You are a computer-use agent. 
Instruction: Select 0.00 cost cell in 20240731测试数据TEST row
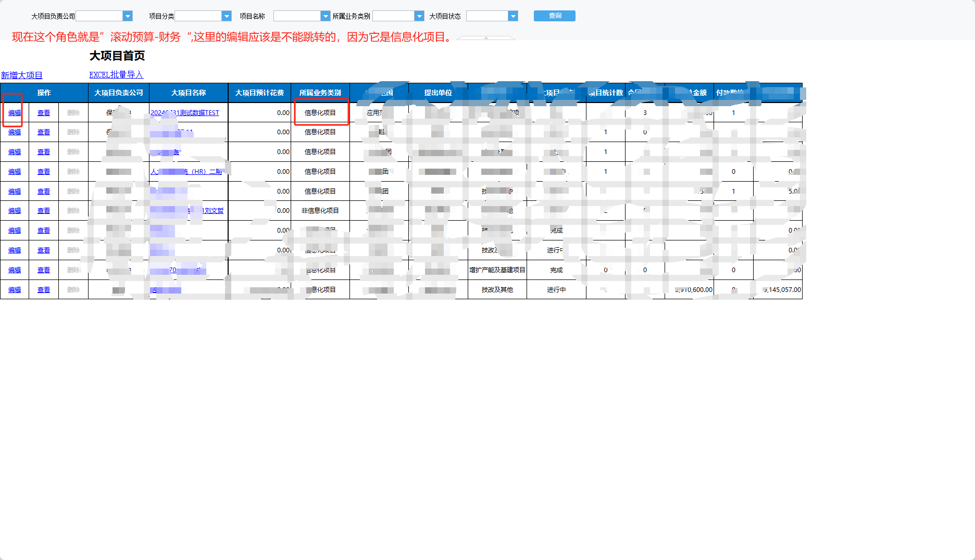coord(259,113)
